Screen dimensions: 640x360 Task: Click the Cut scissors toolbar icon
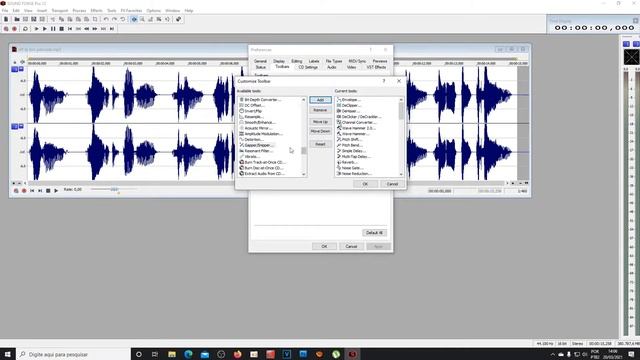[x=53, y=19]
